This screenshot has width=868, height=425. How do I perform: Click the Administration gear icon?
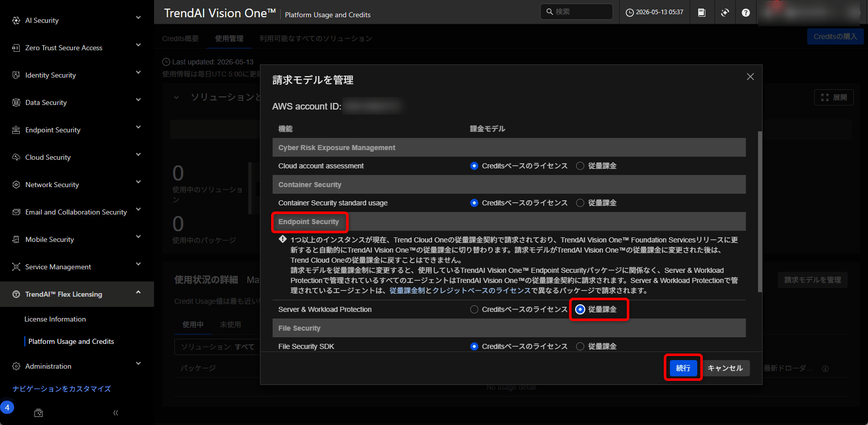click(16, 366)
